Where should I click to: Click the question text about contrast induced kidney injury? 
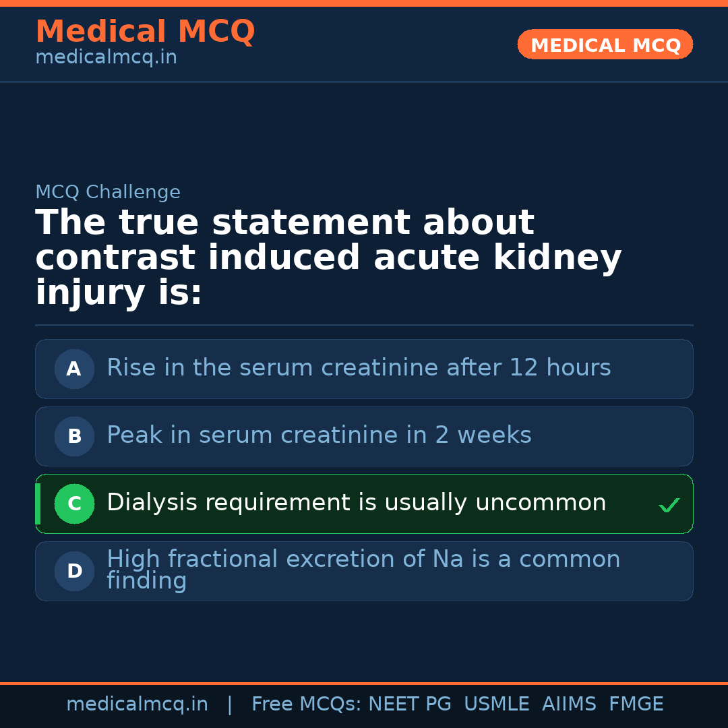pos(328,258)
